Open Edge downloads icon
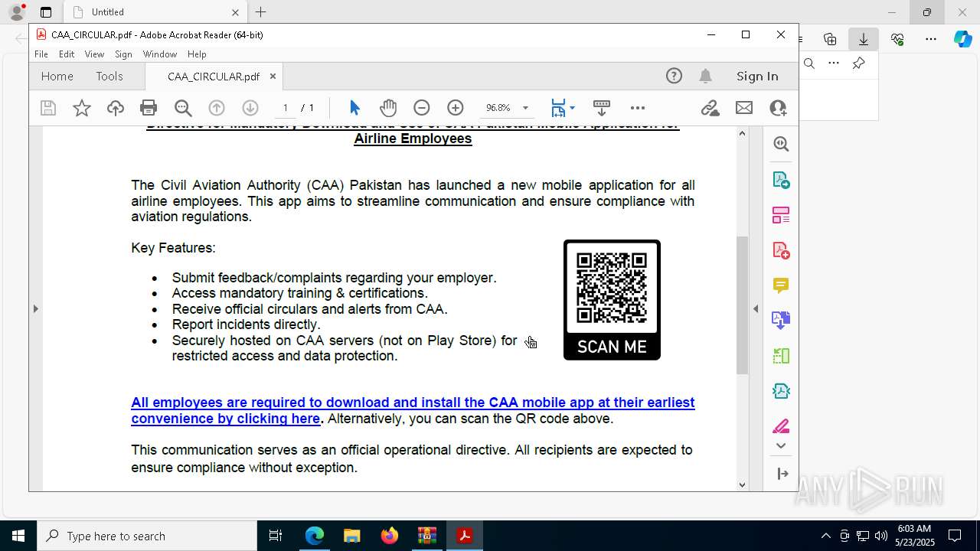 click(864, 39)
